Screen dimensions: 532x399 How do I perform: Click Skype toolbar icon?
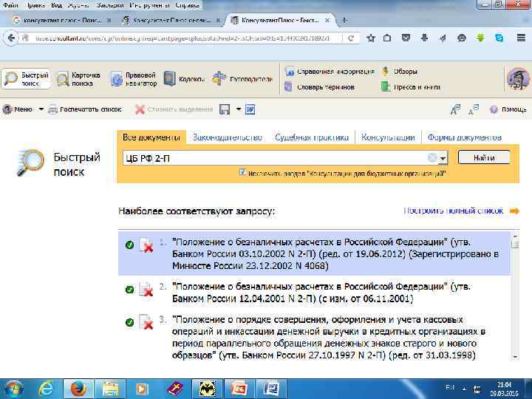point(499,38)
